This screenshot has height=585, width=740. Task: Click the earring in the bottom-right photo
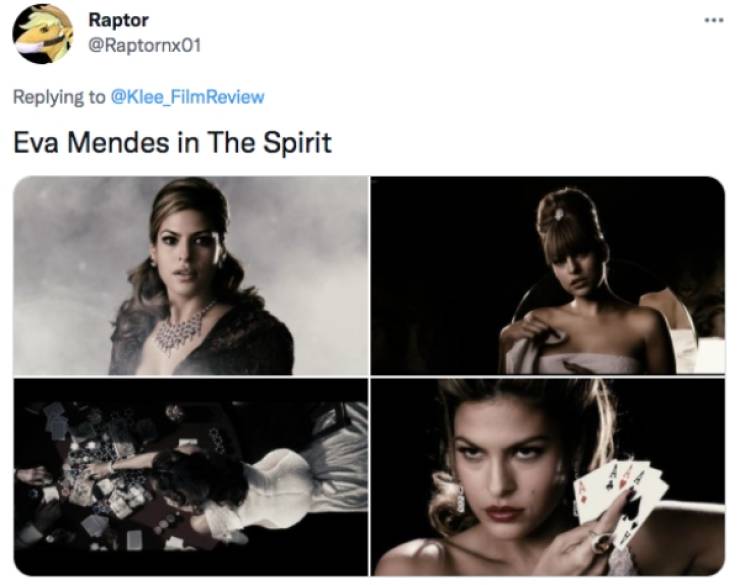pyautogui.click(x=461, y=499)
